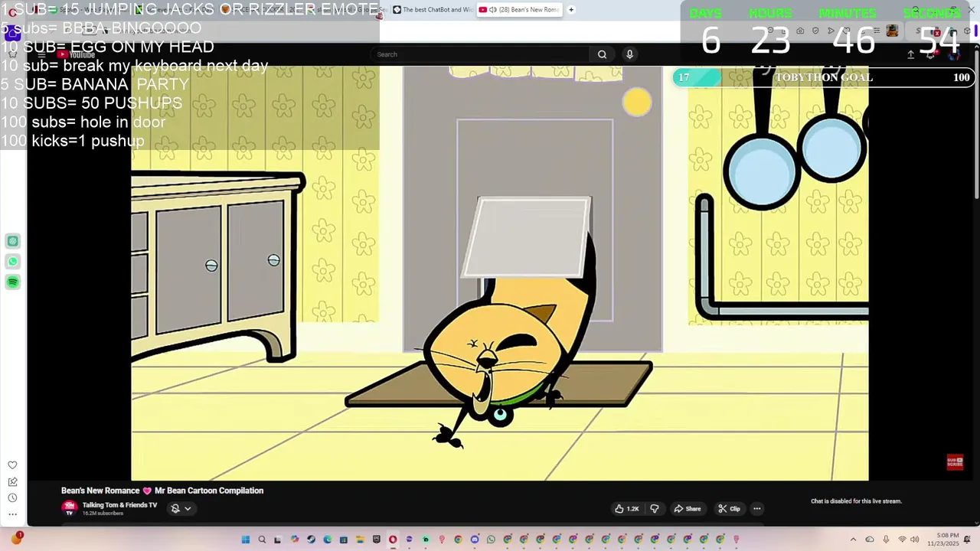
Task: Open sidebar three-dot setup menu
Action: (13, 514)
